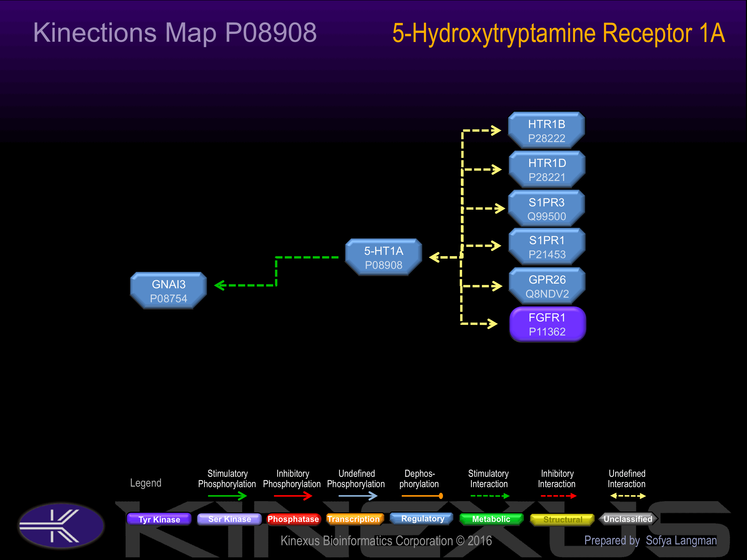Select the GNAI3 P08754 node

[169, 291]
